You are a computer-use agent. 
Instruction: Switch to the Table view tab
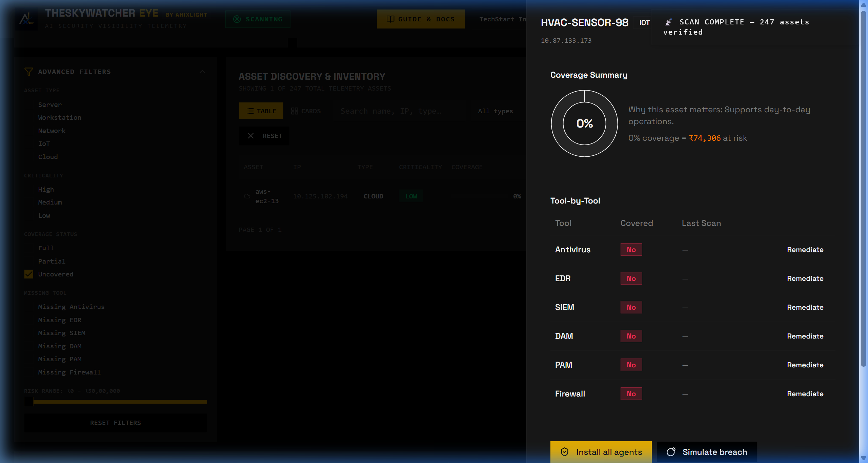[261, 111]
